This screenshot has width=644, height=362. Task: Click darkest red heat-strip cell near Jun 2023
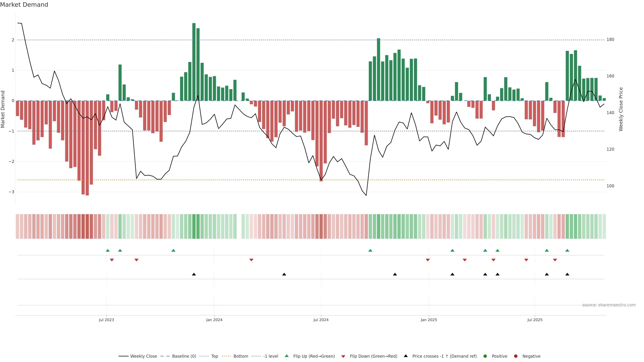click(87, 226)
